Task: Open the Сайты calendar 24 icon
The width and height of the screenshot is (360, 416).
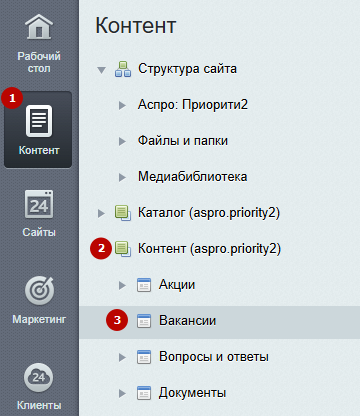Action: (x=39, y=204)
